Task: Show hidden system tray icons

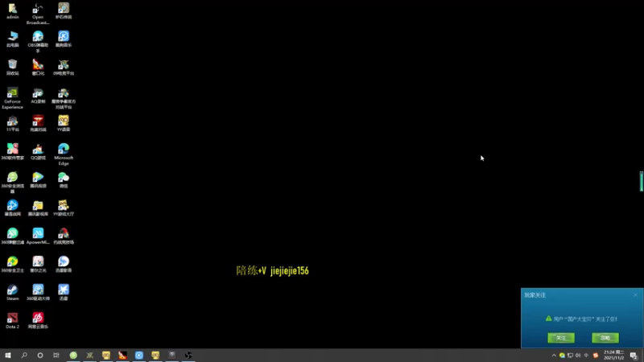Action: pyautogui.click(x=554, y=356)
